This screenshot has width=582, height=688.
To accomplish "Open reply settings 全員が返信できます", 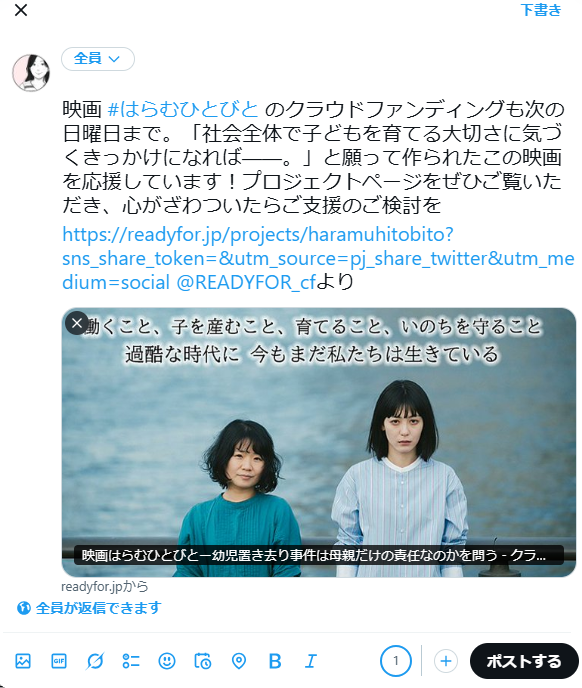I will tap(90, 608).
